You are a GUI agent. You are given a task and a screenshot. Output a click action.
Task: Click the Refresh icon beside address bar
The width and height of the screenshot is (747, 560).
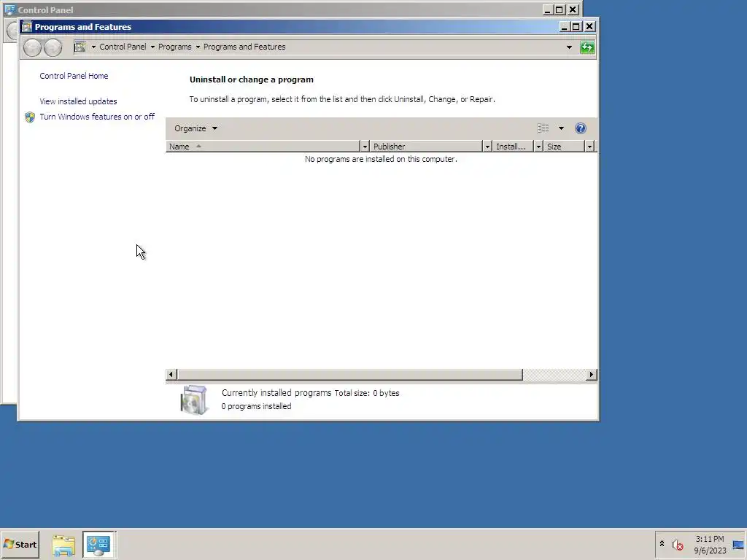(x=587, y=47)
